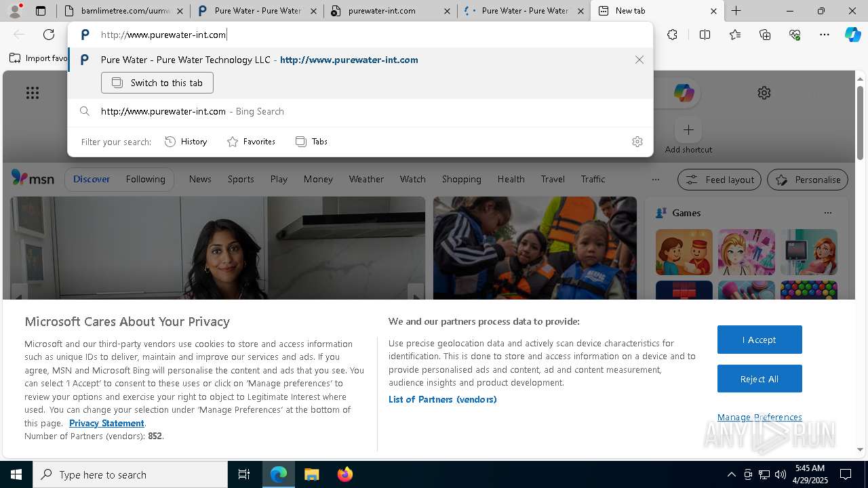This screenshot has height=488, width=868.
Task: Click the Personalise button
Action: [x=808, y=180]
